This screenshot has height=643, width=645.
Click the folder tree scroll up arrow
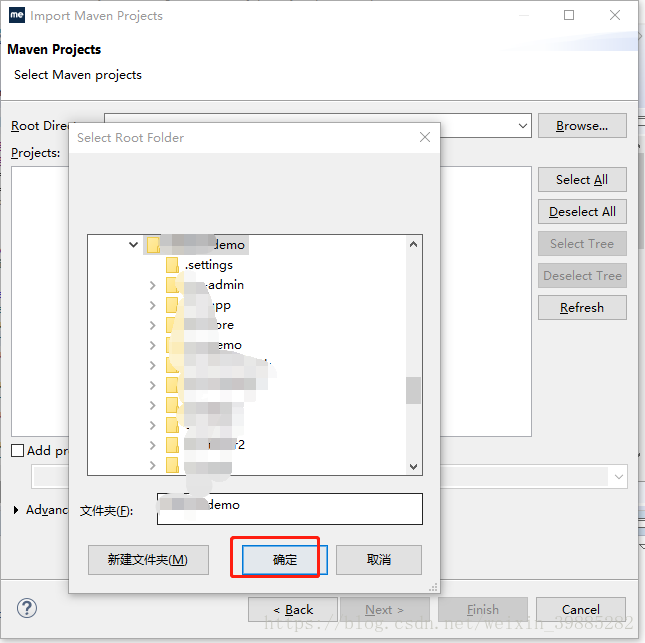[413, 244]
